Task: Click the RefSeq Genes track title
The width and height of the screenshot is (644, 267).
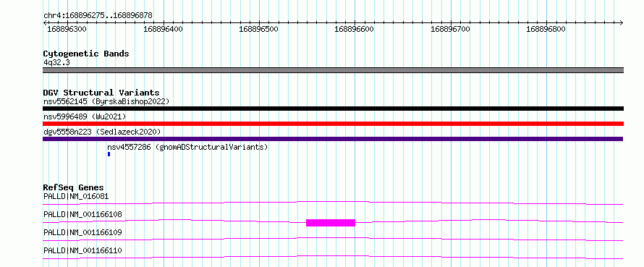Action: pyautogui.click(x=73, y=187)
